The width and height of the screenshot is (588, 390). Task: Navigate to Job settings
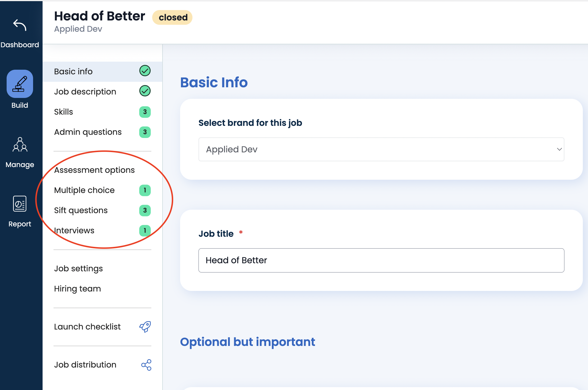click(x=78, y=268)
